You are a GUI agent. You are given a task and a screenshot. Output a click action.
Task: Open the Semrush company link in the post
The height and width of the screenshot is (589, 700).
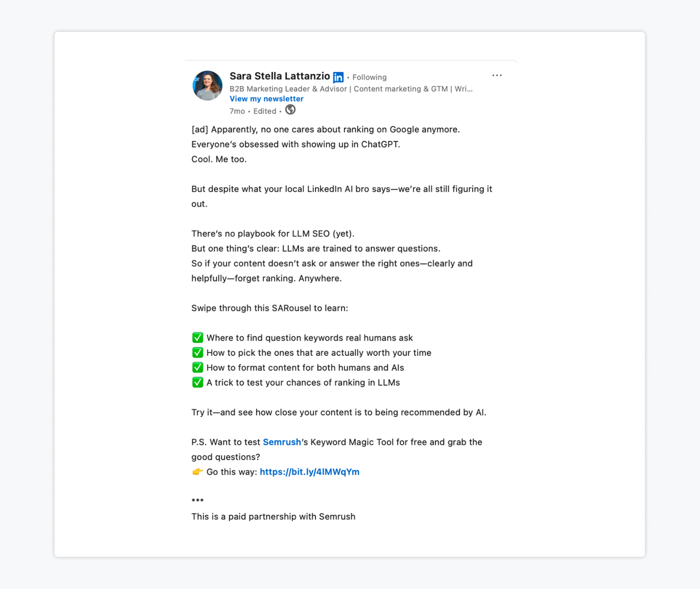tap(282, 442)
